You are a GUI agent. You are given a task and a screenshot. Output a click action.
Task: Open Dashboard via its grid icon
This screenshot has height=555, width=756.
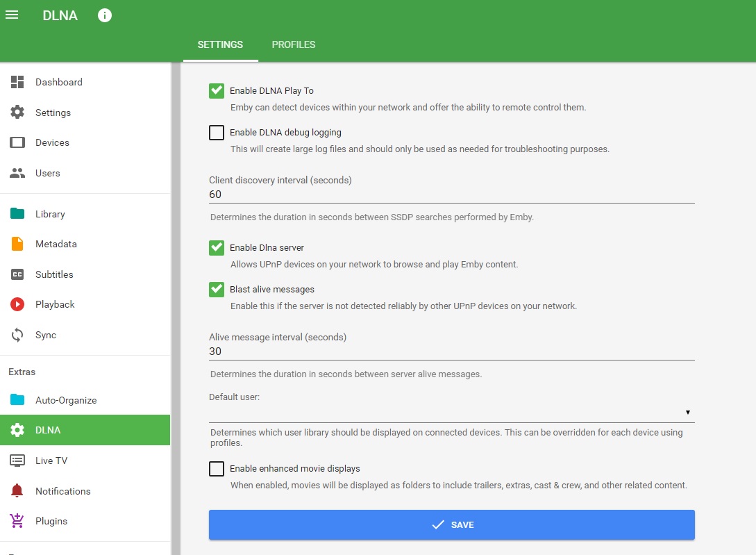click(x=17, y=82)
